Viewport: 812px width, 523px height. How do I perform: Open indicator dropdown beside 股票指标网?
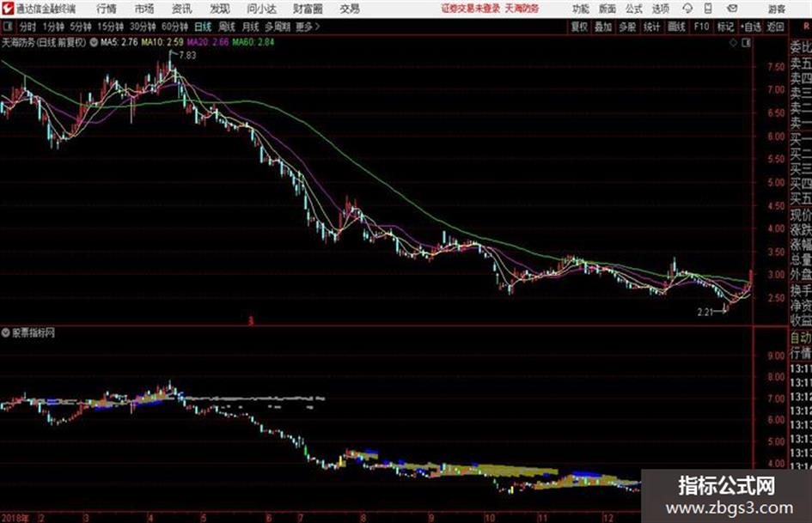tap(6, 332)
